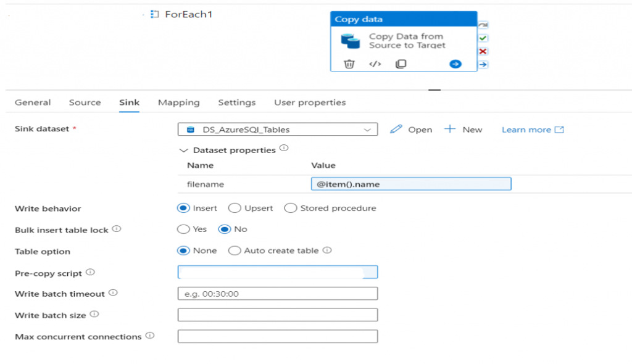
Task: Open the code view icon on Copy data activity
Action: [375, 64]
